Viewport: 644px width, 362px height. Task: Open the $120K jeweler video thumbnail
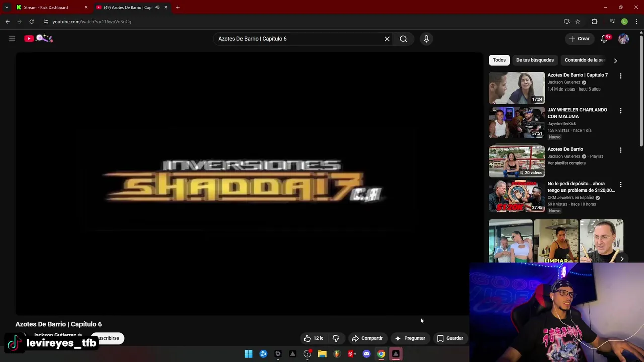coord(516,196)
